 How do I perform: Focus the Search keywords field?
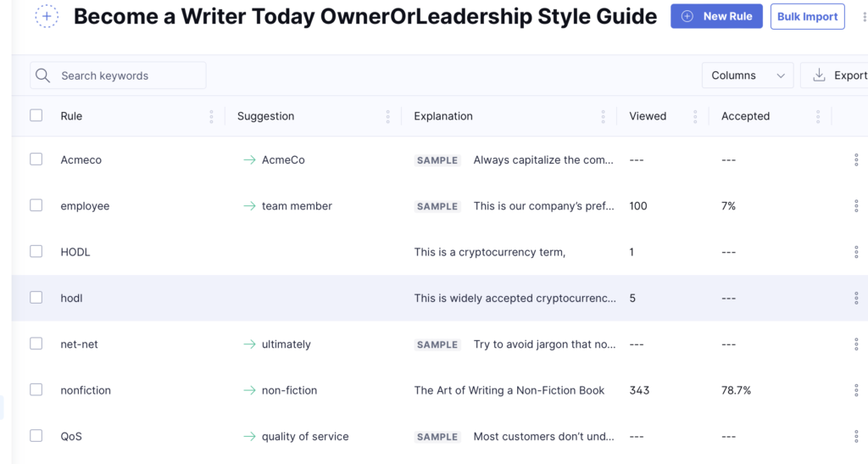click(x=127, y=75)
